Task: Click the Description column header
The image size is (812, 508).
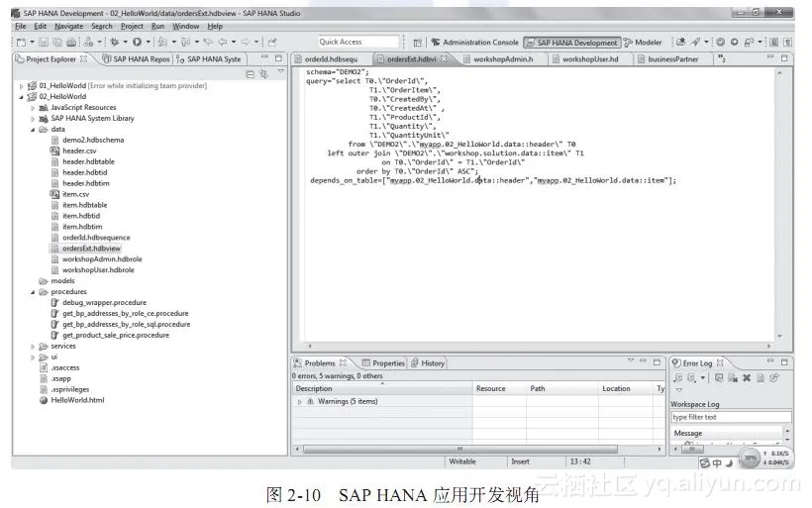Action: pyautogui.click(x=382, y=388)
